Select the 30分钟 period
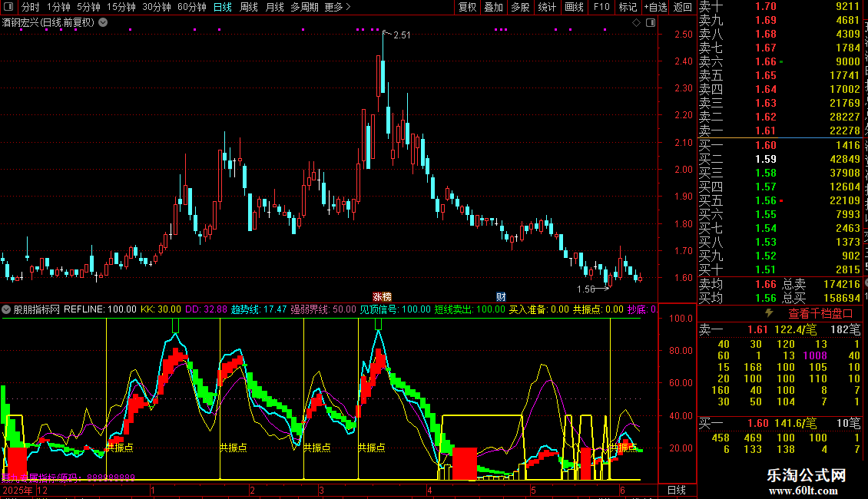This screenshot has width=868, height=499. [157, 7]
